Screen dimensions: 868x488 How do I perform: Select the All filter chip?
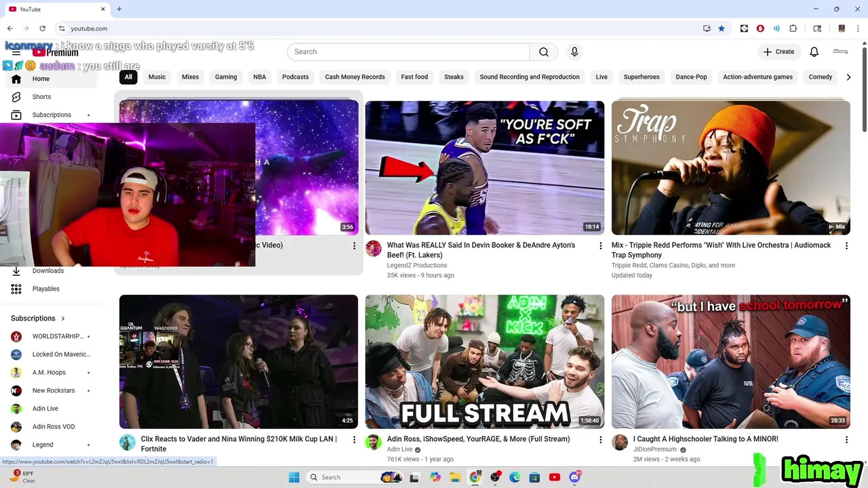point(128,77)
